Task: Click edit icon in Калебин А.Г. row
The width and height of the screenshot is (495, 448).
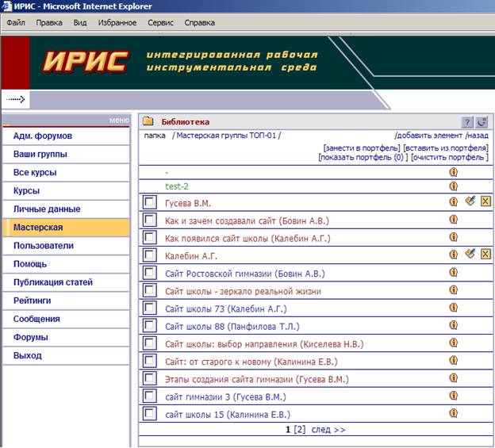Action: 470,254
